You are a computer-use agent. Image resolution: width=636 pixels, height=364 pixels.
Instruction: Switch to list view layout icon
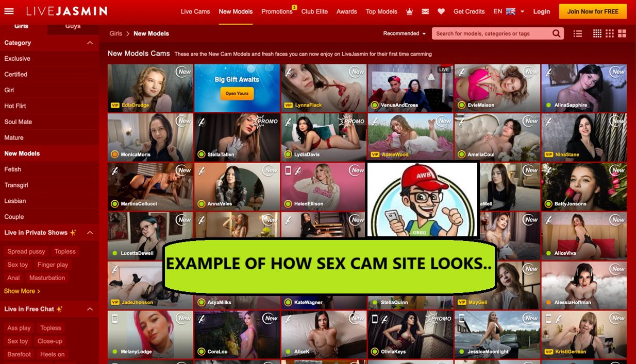tap(578, 33)
